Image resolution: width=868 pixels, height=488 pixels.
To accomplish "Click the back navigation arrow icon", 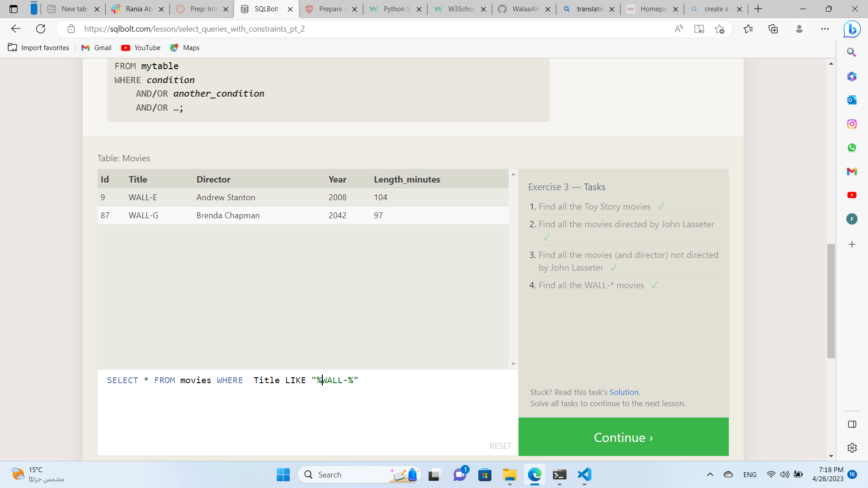I will pos(15,28).
